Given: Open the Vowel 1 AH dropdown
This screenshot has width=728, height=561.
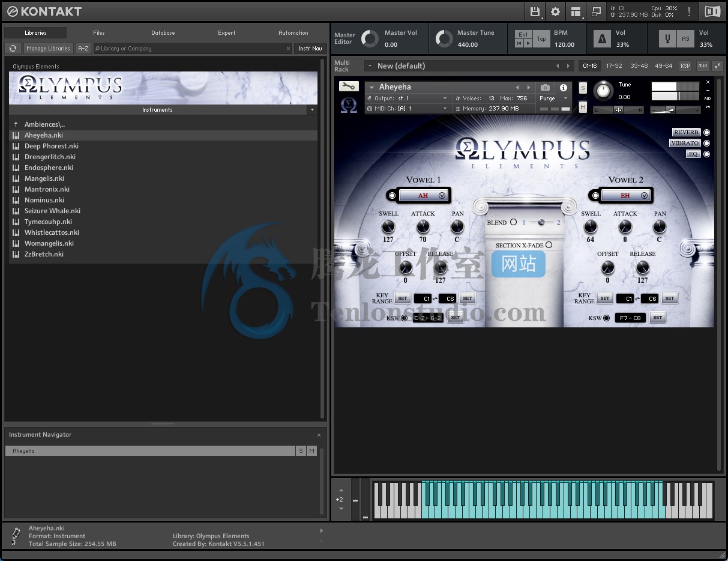Looking at the screenshot, I should point(424,195).
